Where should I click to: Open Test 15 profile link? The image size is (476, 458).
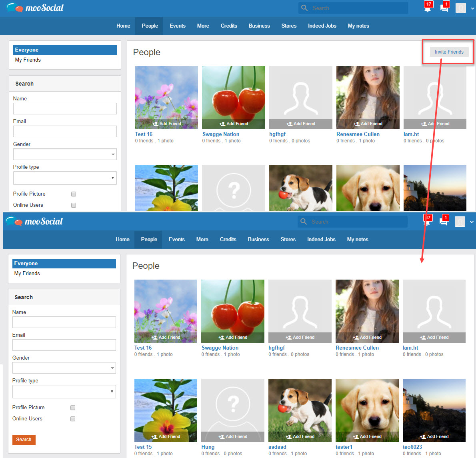[143, 447]
